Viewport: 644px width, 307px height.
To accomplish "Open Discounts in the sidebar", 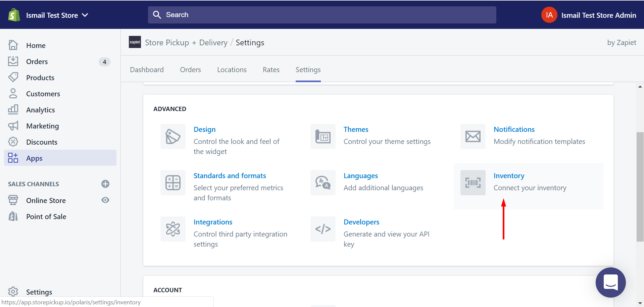I will 42,142.
